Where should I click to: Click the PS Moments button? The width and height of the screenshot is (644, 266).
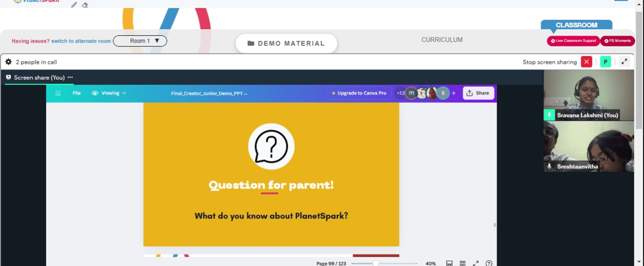click(x=618, y=41)
